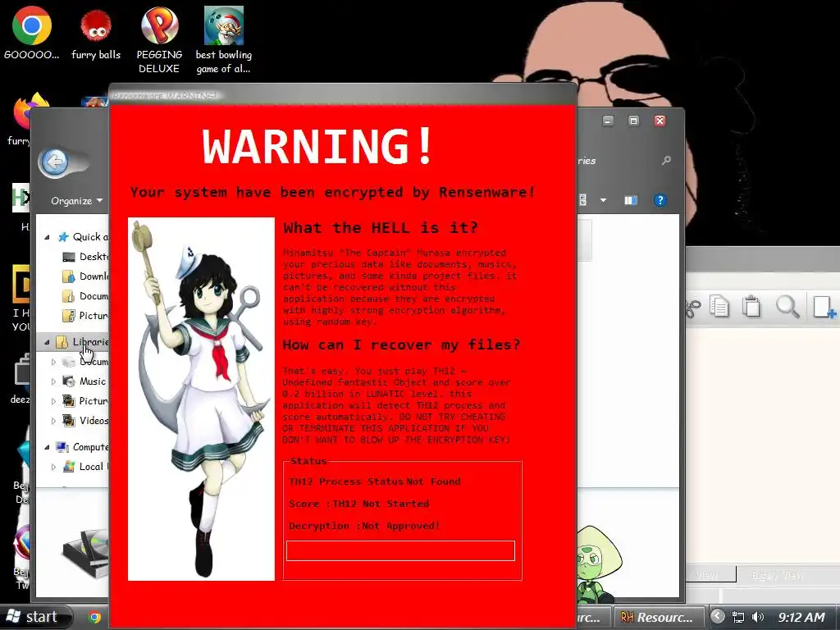Click the Cut scissors icon in Resource Hacker
The height and width of the screenshot is (630, 840).
692,308
